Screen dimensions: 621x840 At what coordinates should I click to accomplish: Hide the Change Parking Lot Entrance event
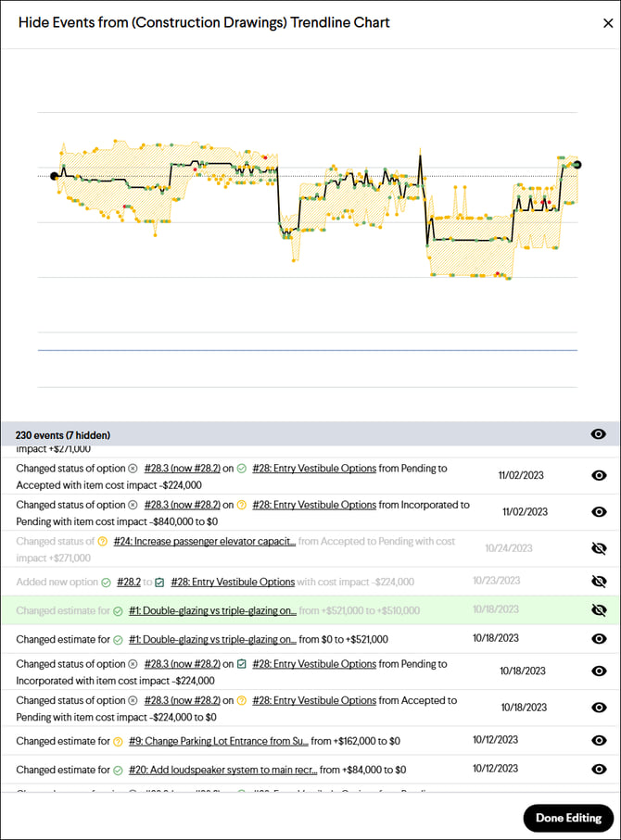click(x=599, y=741)
